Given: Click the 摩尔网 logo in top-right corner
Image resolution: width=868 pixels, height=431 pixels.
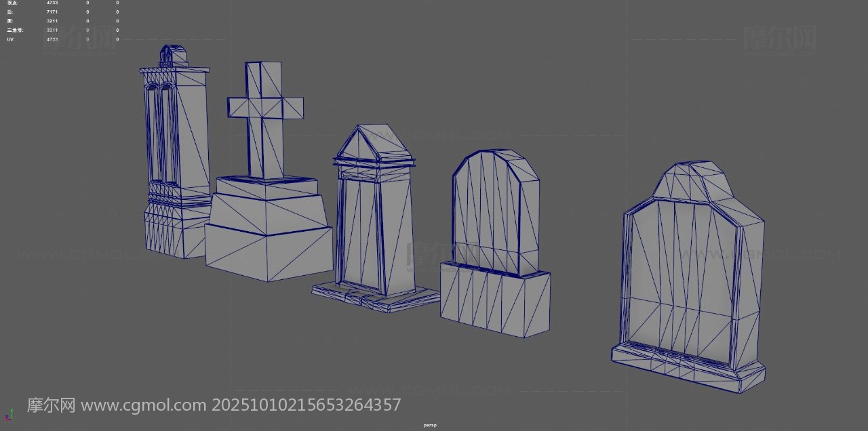Looking at the screenshot, I should [780, 38].
